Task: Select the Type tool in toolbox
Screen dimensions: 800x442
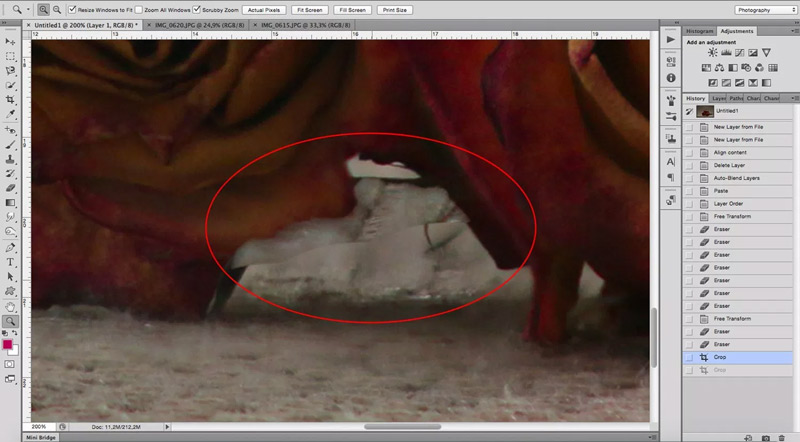Action: click(x=11, y=261)
